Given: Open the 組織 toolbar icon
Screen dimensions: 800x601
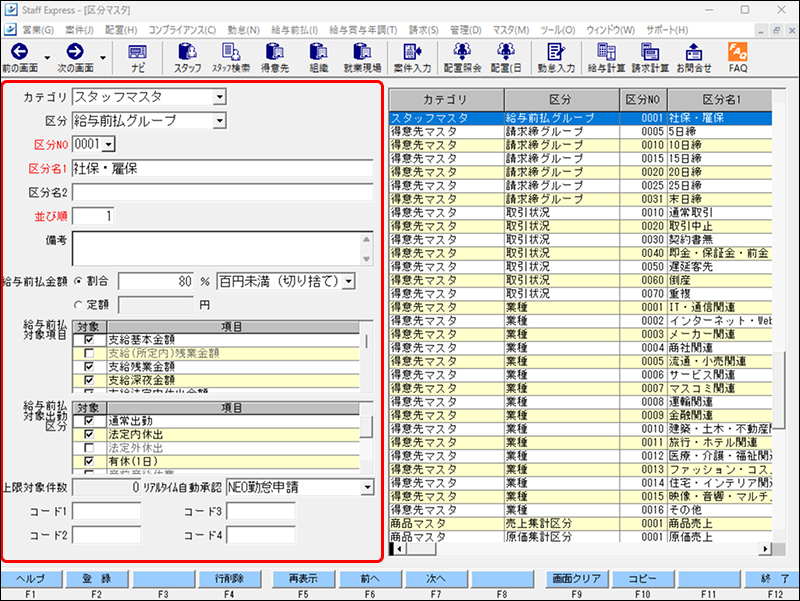Looking at the screenshot, I should coord(319,53).
